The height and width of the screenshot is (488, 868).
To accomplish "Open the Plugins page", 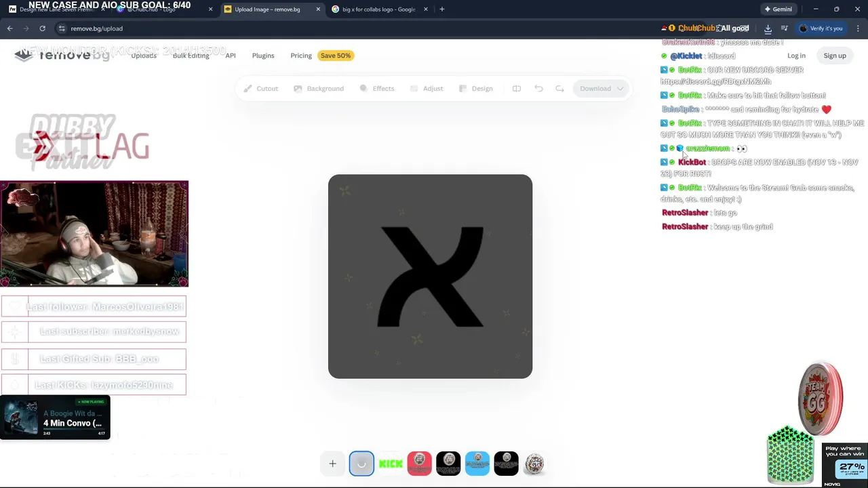I will tap(263, 56).
